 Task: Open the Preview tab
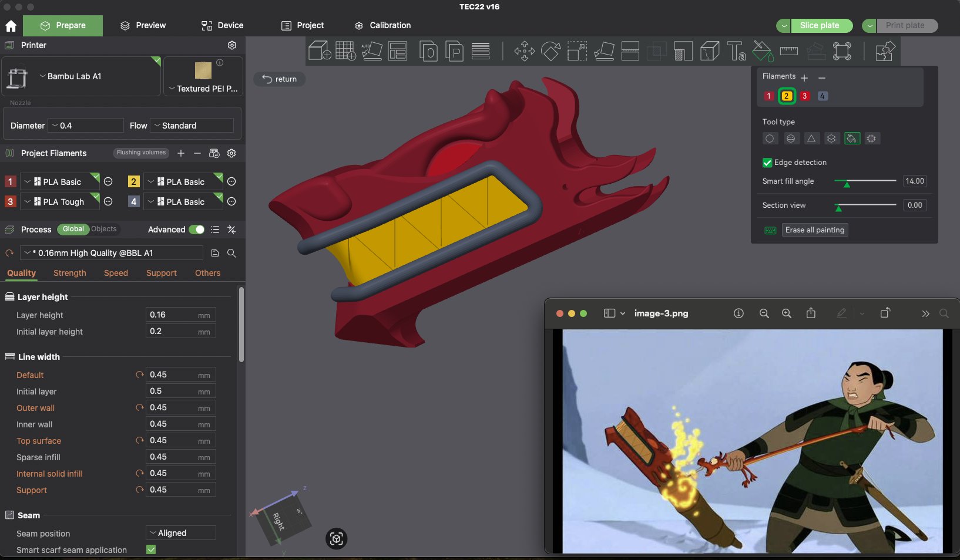[143, 25]
